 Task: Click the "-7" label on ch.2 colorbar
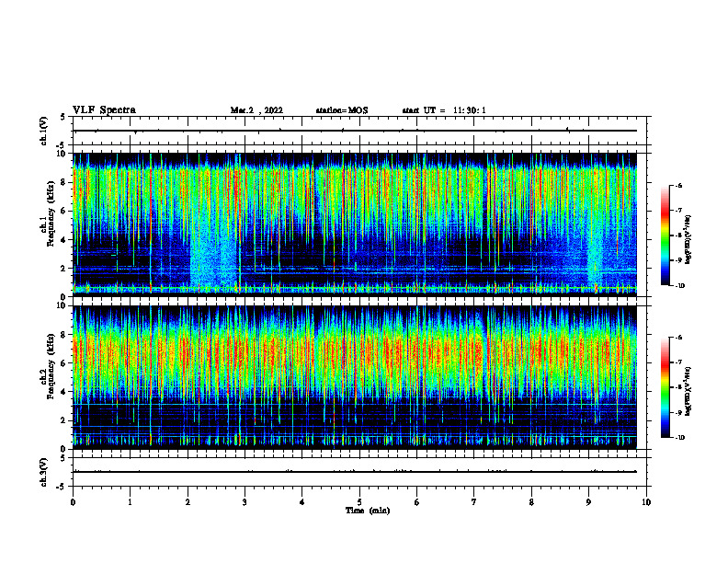pyautogui.click(x=678, y=362)
